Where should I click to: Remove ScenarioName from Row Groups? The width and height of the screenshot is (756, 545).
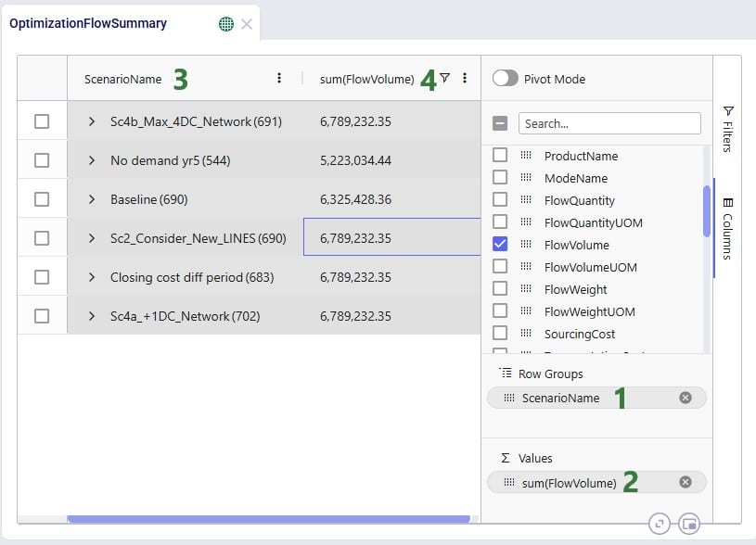coord(686,398)
